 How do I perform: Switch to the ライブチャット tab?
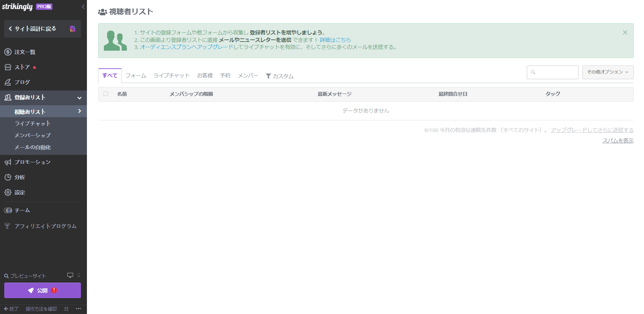pyautogui.click(x=171, y=76)
